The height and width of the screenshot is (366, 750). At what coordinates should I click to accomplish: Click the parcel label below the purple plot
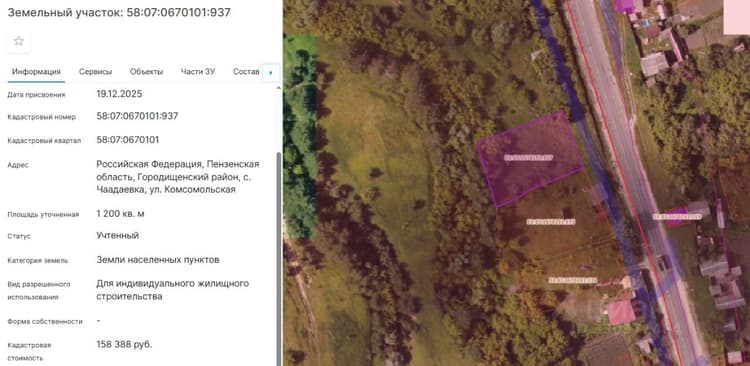[x=551, y=222]
